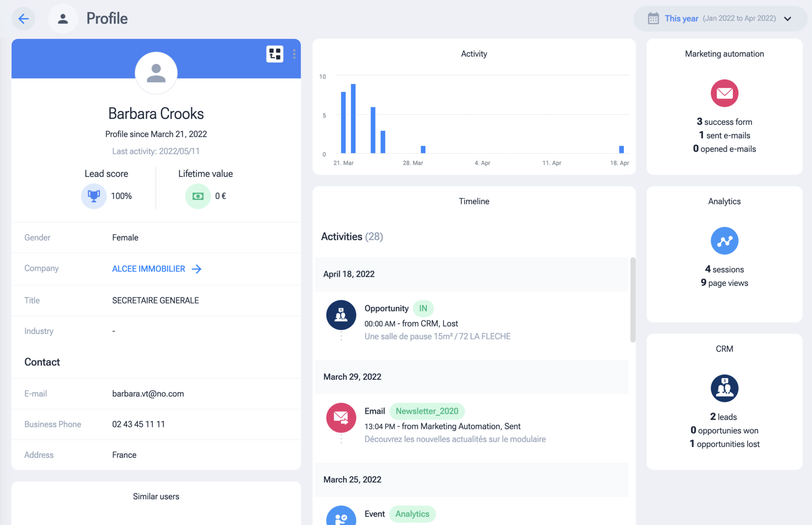Screen dimensions: 812x525
Task: Click the lead score trophy icon
Action: point(93,196)
